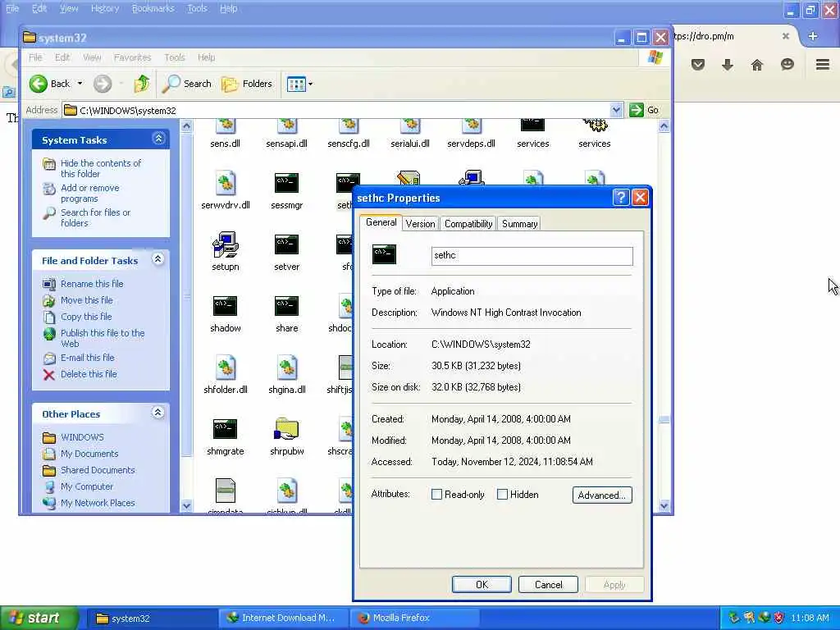Screen dimensions: 840x630
Task: Expand the Address bar dropdown
Action: point(616,110)
